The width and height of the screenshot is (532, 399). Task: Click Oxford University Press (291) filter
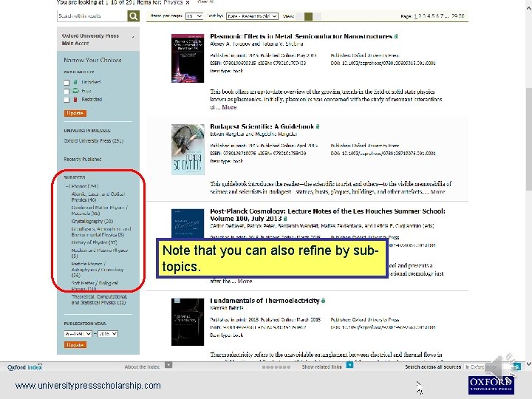point(94,141)
